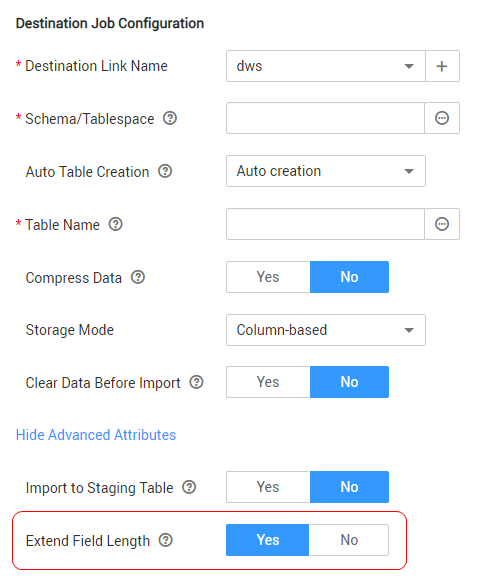Click the Import to Staging Table help icon

189,487
